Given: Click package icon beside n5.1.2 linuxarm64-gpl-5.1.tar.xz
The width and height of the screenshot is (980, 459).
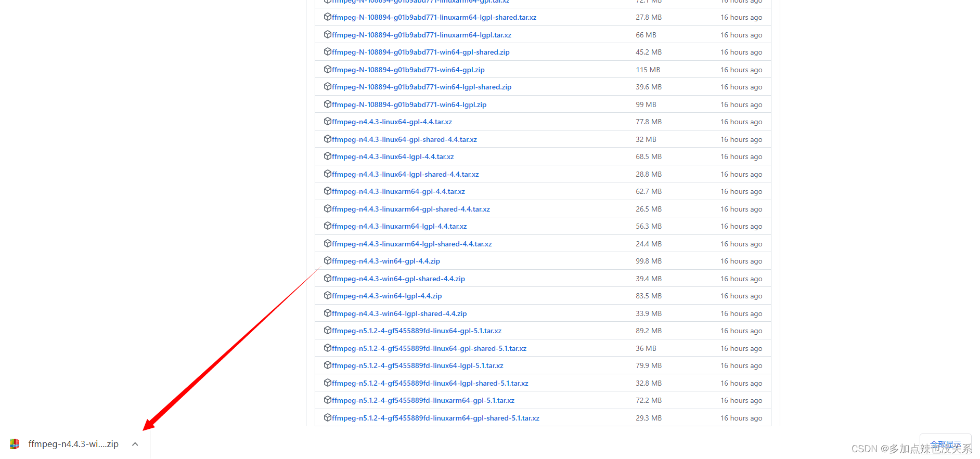Looking at the screenshot, I should (x=328, y=400).
